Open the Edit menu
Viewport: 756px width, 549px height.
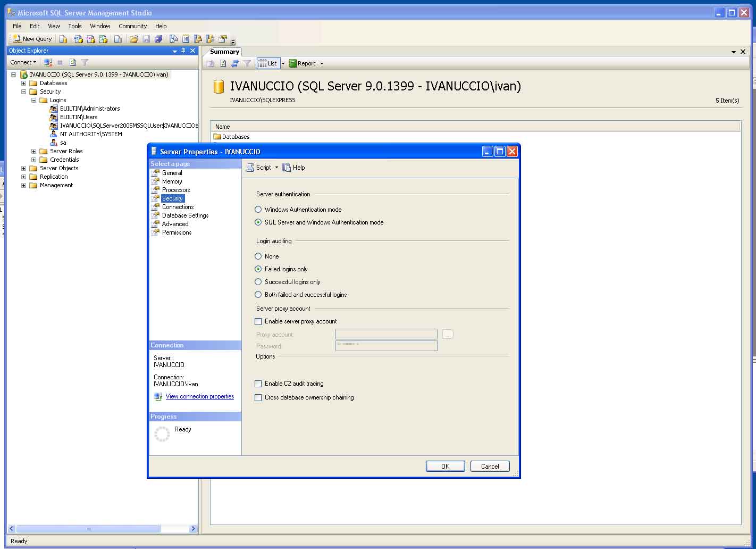coord(35,26)
